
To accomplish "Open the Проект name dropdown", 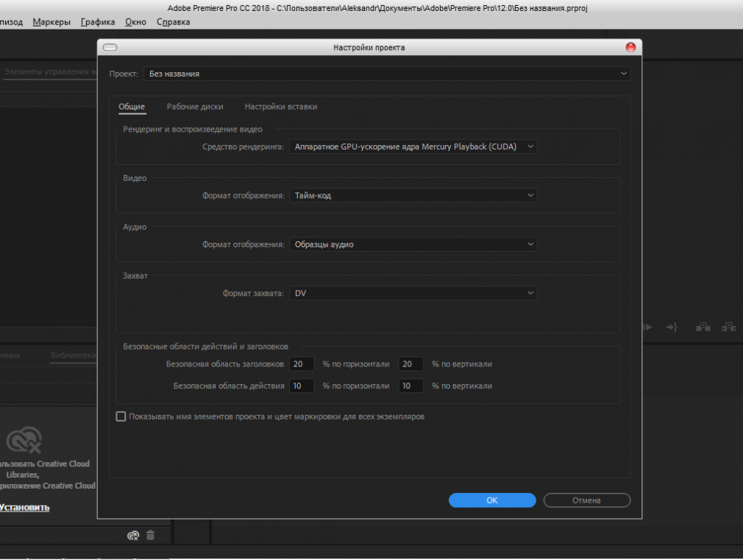I will (387, 74).
